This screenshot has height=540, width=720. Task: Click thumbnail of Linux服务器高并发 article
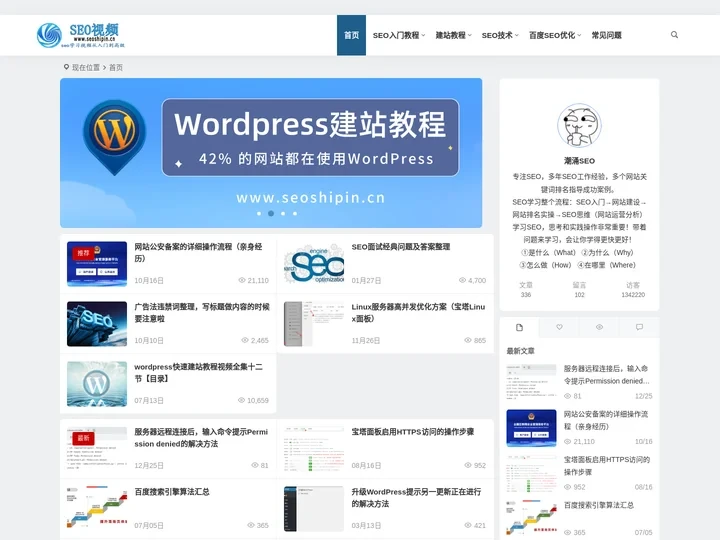pos(314,324)
